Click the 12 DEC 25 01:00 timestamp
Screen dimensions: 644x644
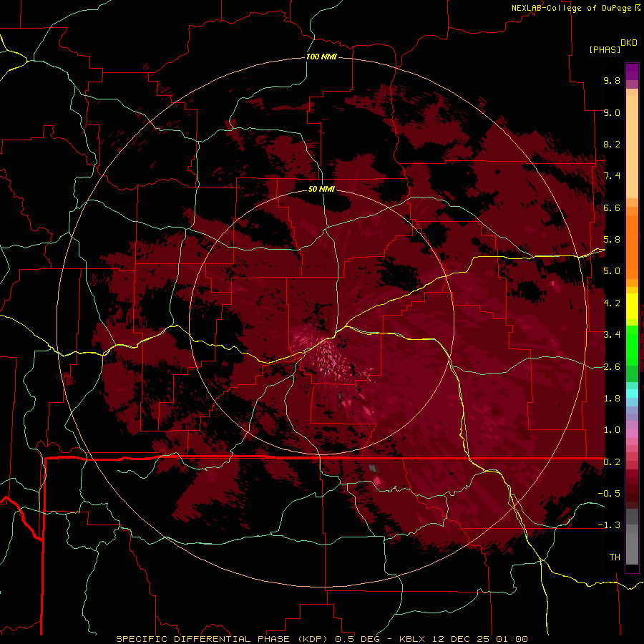(x=479, y=639)
